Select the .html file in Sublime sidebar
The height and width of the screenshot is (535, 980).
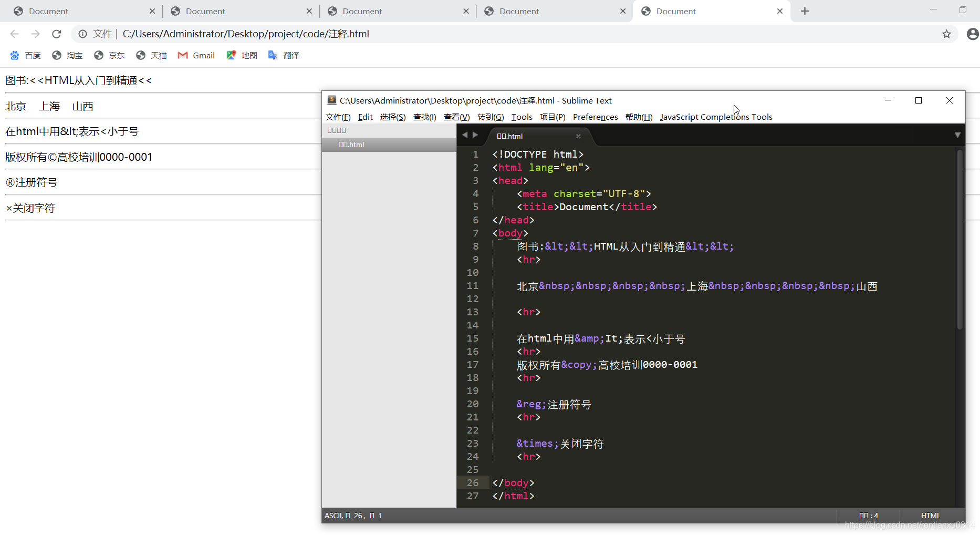tap(389, 145)
